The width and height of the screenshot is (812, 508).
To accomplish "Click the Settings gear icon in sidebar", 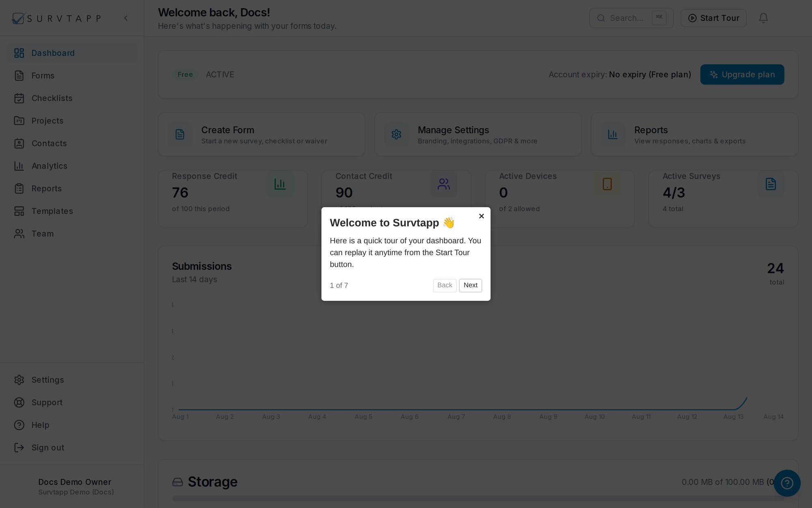I will point(19,380).
